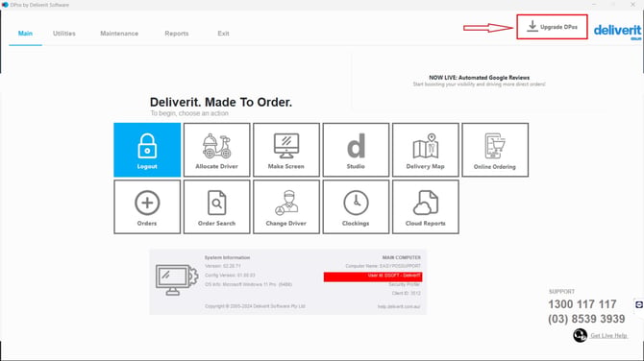Switch to the Maintenance tab
The height and width of the screenshot is (361, 644).
click(x=119, y=34)
